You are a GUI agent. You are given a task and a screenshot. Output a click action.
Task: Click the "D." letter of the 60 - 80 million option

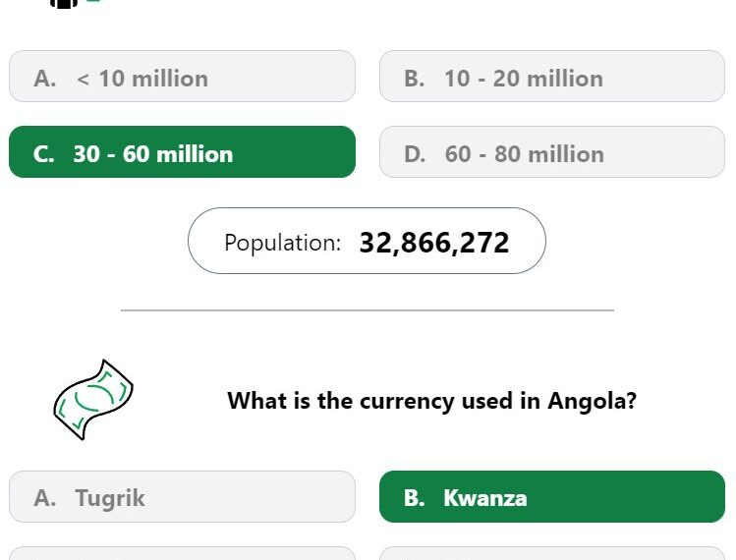click(x=415, y=154)
